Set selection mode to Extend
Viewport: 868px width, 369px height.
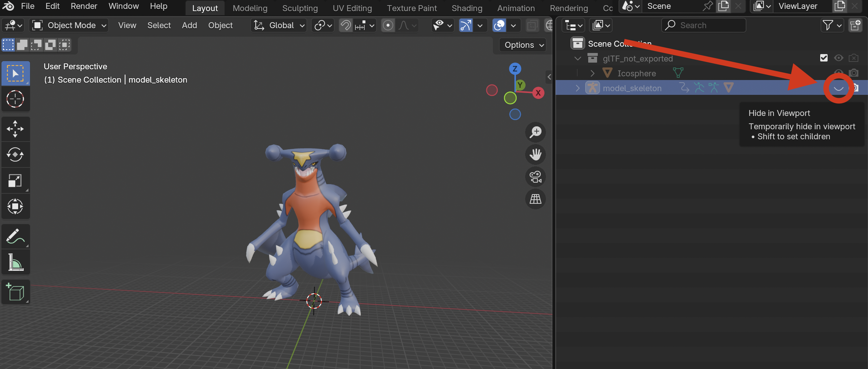[x=22, y=45]
